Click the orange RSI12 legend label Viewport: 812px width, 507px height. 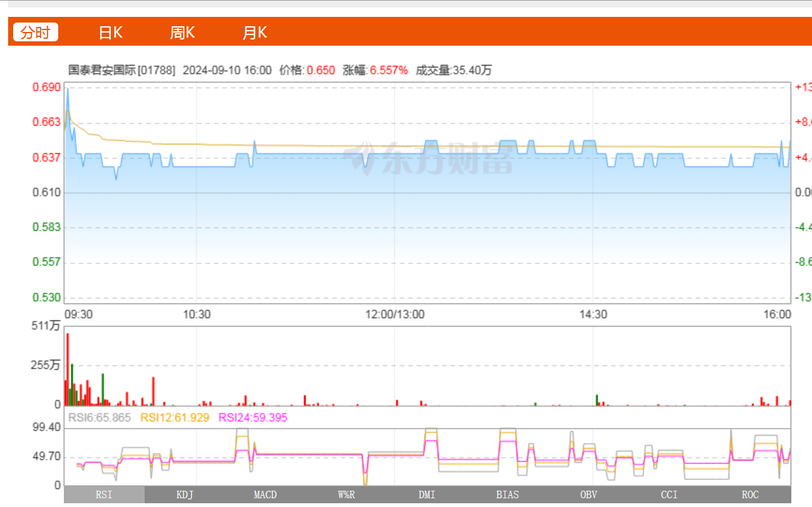(175, 417)
